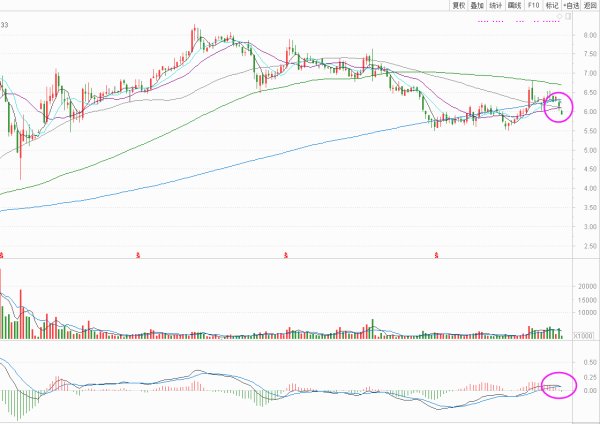Open the 叠加 overlay option
This screenshot has height=424, width=600.
[x=479, y=6]
